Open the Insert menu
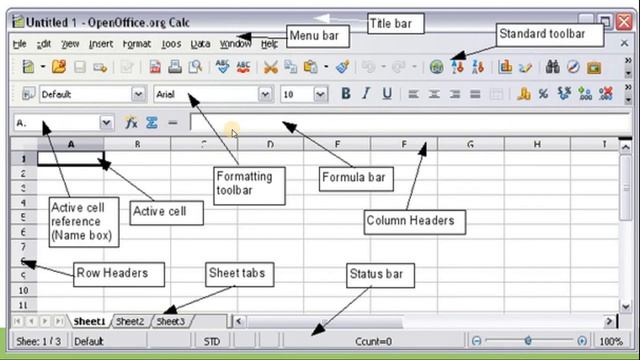 [x=101, y=44]
